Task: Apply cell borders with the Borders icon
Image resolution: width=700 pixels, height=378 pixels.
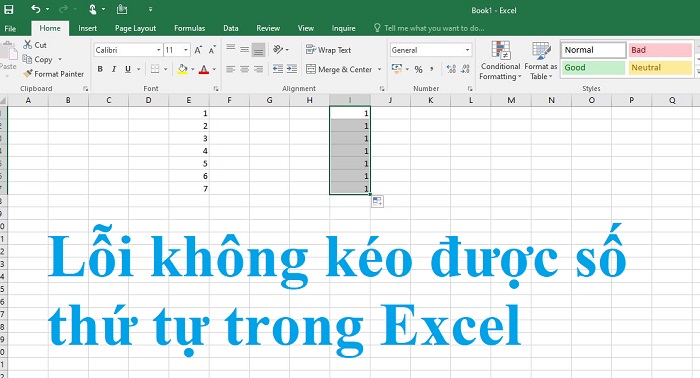Action: pyautogui.click(x=155, y=69)
